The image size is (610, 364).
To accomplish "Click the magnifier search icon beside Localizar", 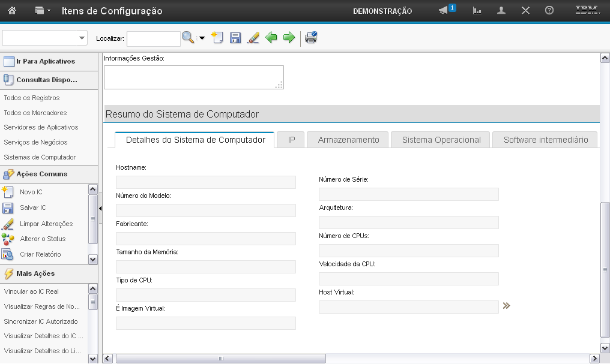I will [188, 38].
